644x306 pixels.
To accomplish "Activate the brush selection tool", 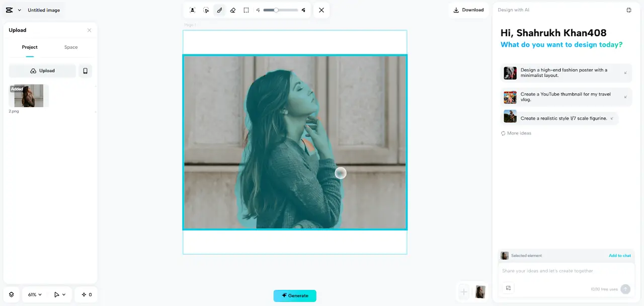I will 219,10.
